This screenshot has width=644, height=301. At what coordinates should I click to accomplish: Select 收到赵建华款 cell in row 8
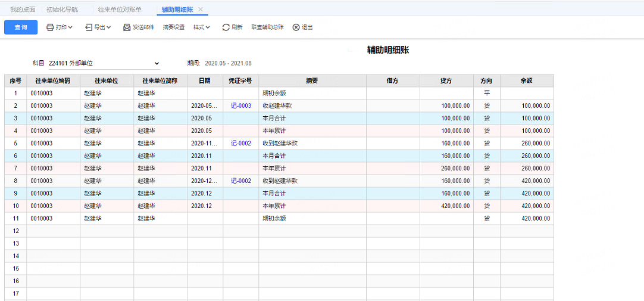pos(312,181)
